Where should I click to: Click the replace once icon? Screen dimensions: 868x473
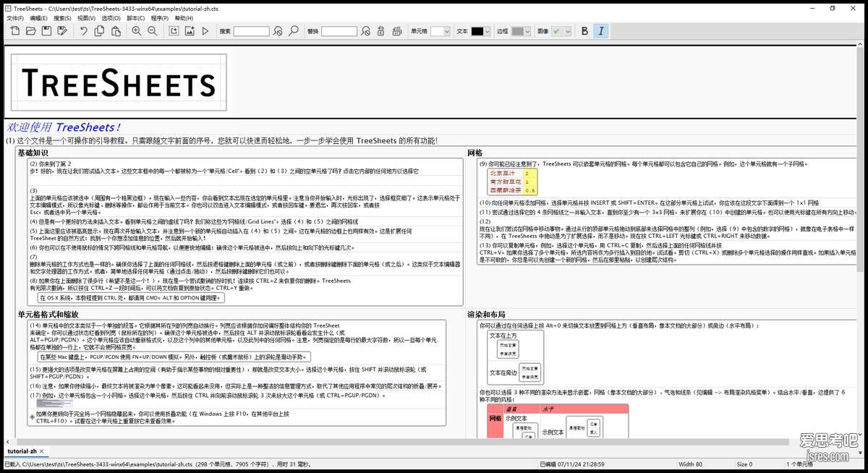coord(381,31)
